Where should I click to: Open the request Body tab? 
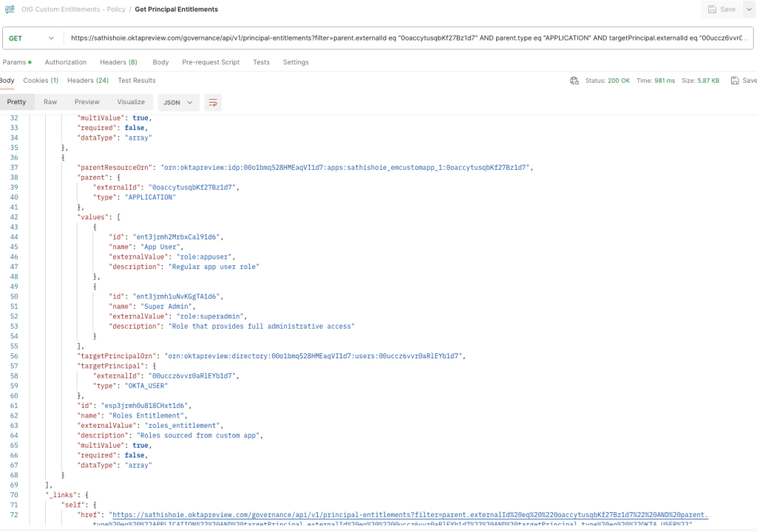pos(160,62)
